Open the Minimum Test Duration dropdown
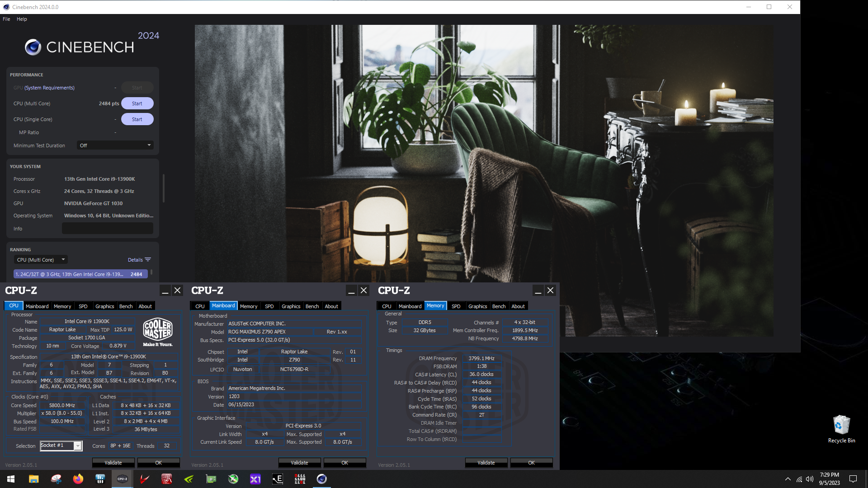The image size is (868, 488). point(115,145)
